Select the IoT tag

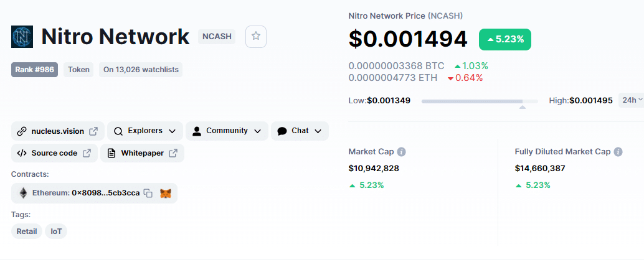56,232
